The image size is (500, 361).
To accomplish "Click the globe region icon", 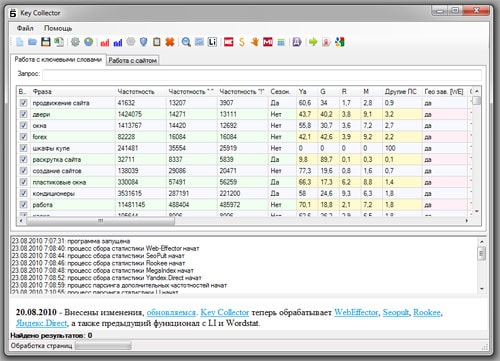I will (x=89, y=42).
